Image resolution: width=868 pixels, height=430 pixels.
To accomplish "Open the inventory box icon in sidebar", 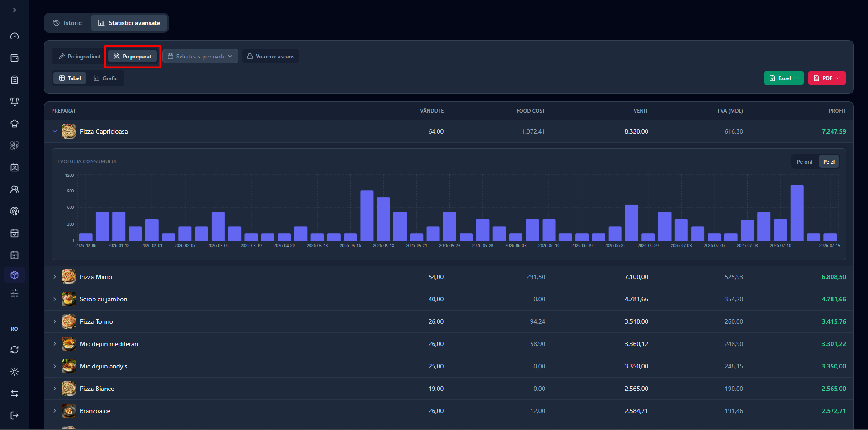I will pyautogui.click(x=15, y=275).
